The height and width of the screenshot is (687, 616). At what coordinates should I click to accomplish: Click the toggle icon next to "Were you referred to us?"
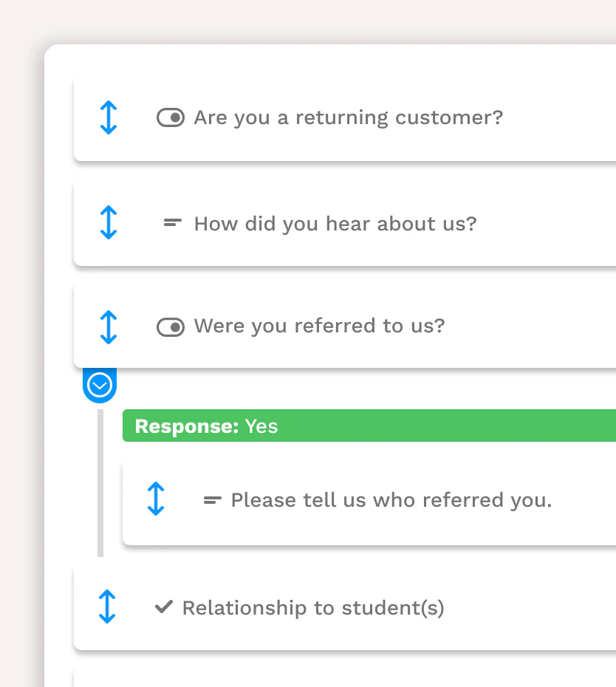coord(171,327)
